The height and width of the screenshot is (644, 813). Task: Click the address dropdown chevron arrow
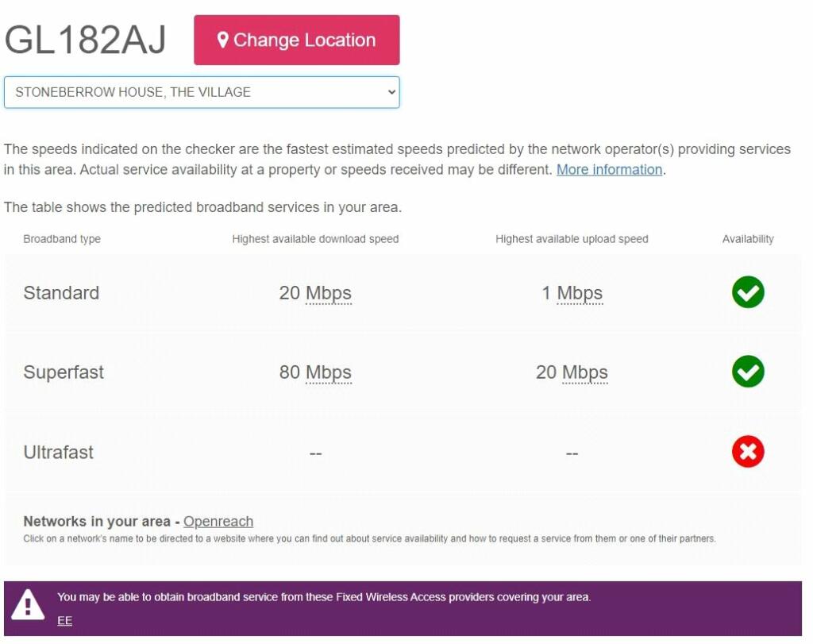391,92
